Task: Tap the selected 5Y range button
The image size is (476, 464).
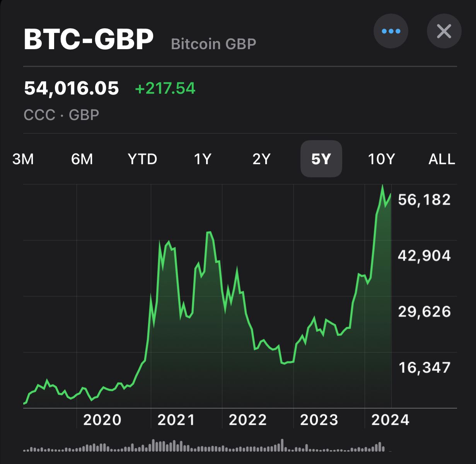Action: click(x=321, y=159)
